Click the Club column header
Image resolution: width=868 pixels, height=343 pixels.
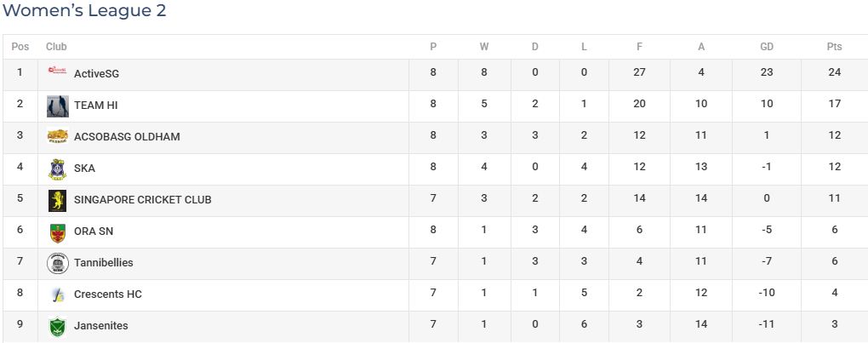tap(56, 47)
